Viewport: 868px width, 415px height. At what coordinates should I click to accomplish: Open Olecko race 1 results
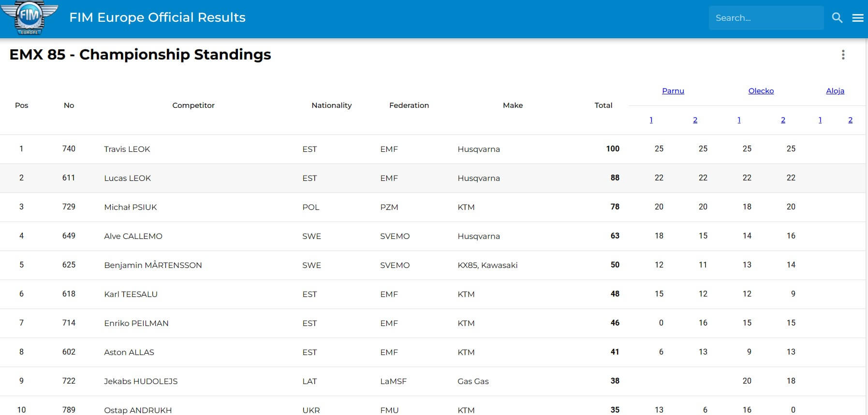point(739,120)
